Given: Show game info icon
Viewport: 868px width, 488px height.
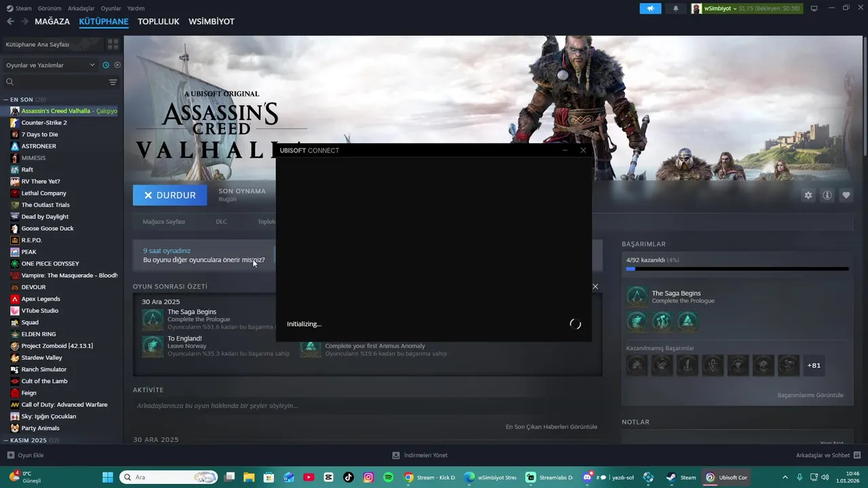Looking at the screenshot, I should [827, 195].
